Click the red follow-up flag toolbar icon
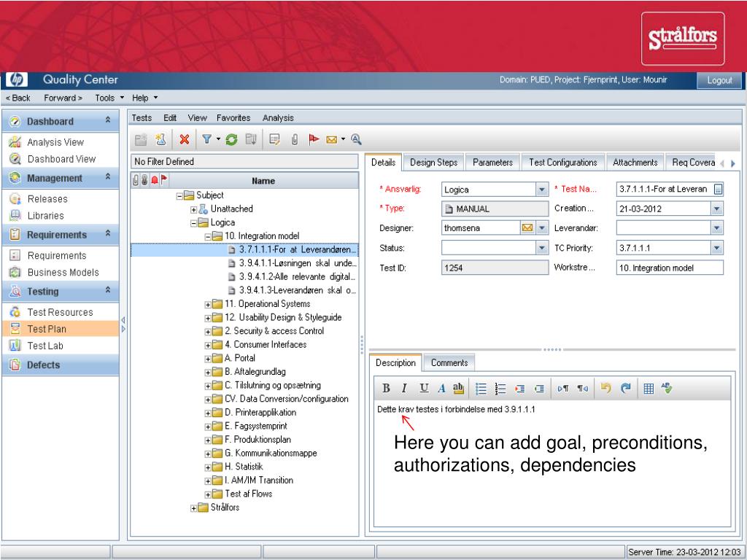747x560 pixels. [314, 139]
